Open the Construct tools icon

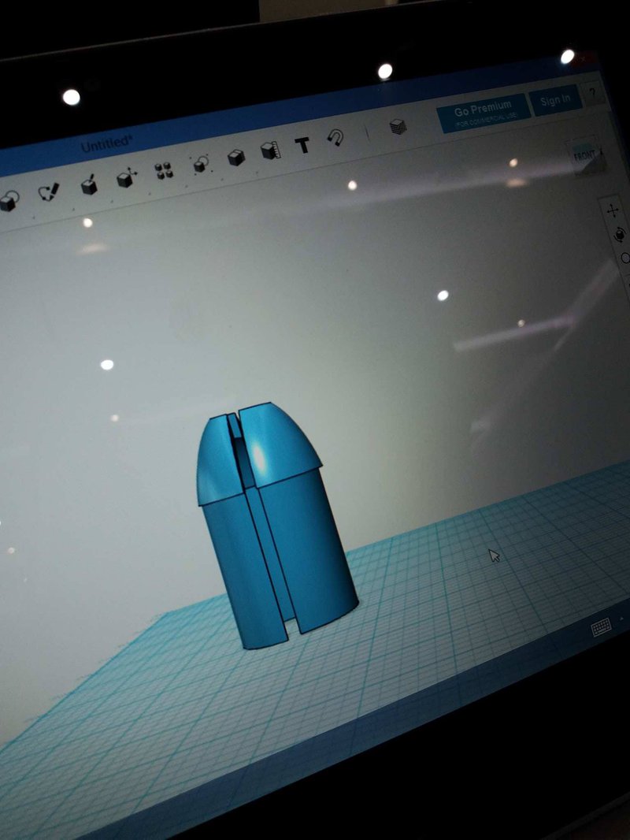click(89, 185)
